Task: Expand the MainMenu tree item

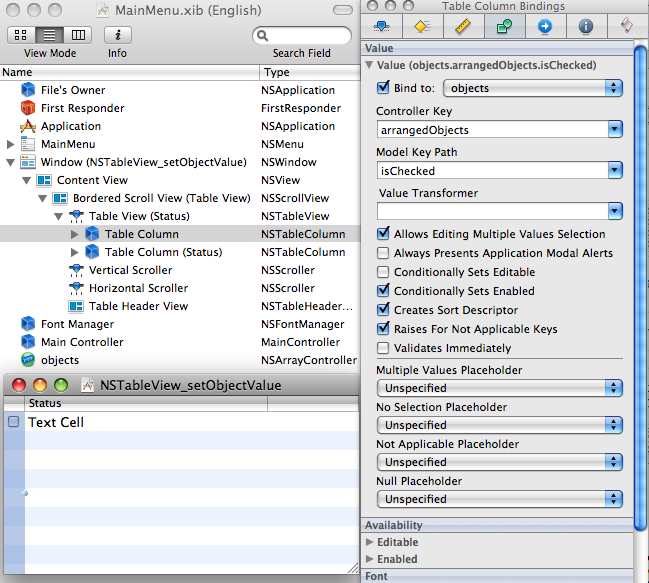Action: [11, 144]
